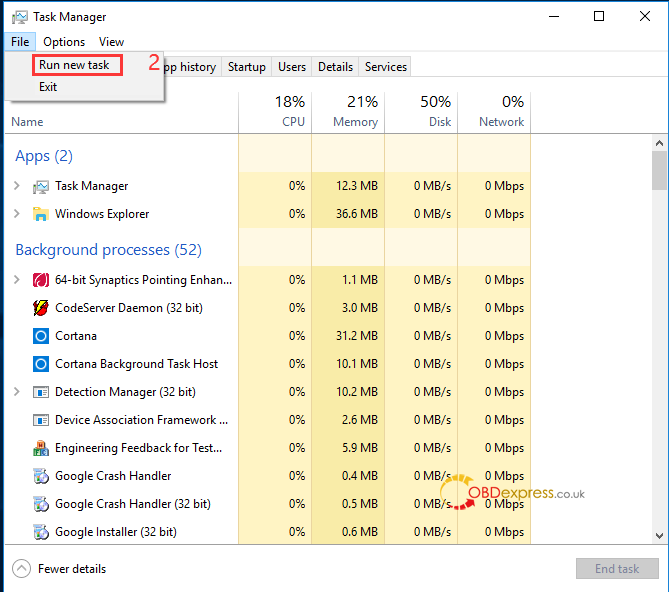The height and width of the screenshot is (592, 669).
Task: Click the CodeServer Daemon icon
Action: pos(41,308)
